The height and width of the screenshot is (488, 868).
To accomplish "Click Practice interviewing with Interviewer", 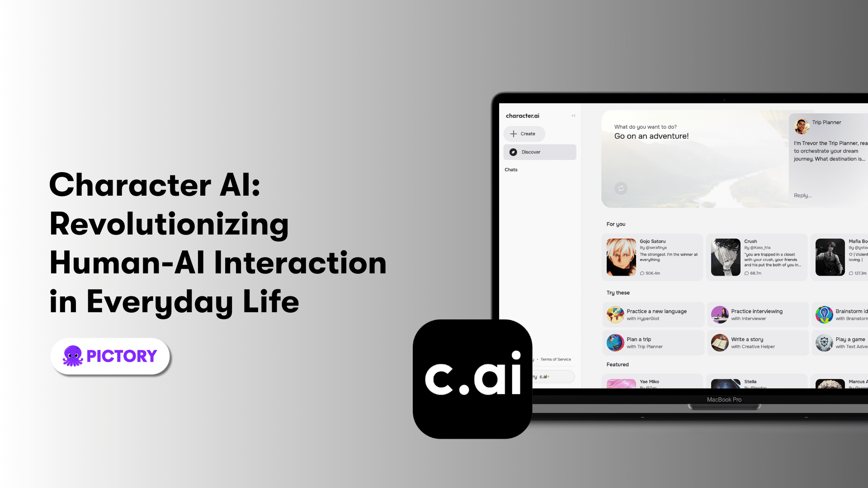I will [756, 314].
